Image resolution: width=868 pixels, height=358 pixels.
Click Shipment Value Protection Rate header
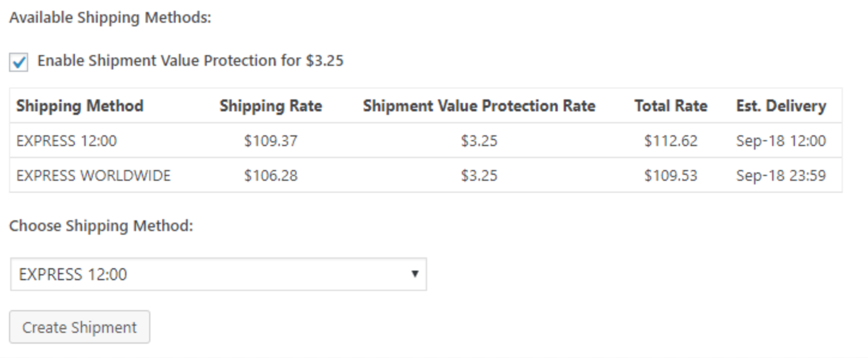[x=479, y=106]
